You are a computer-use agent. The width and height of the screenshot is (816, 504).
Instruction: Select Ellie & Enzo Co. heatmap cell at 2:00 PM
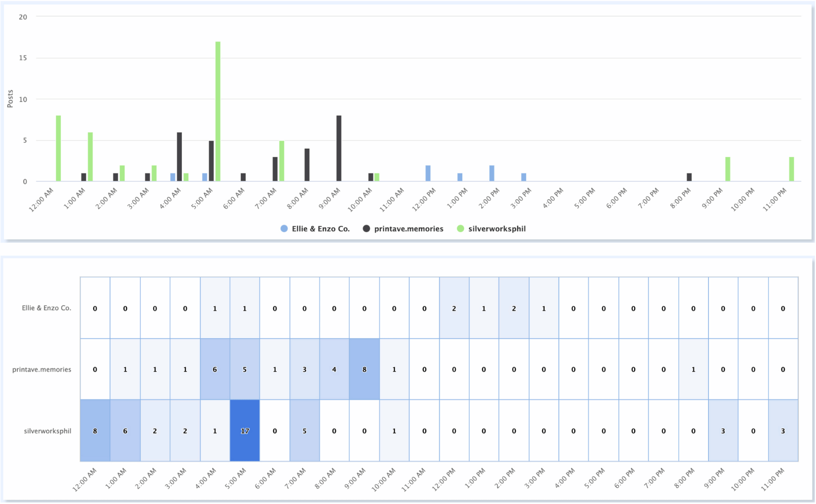[x=514, y=308]
